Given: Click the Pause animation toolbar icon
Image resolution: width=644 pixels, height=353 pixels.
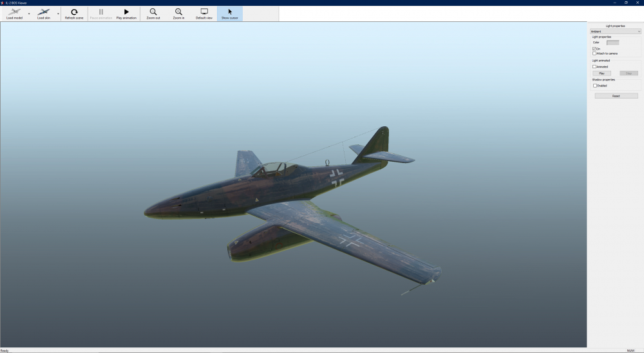Looking at the screenshot, I should point(100,12).
